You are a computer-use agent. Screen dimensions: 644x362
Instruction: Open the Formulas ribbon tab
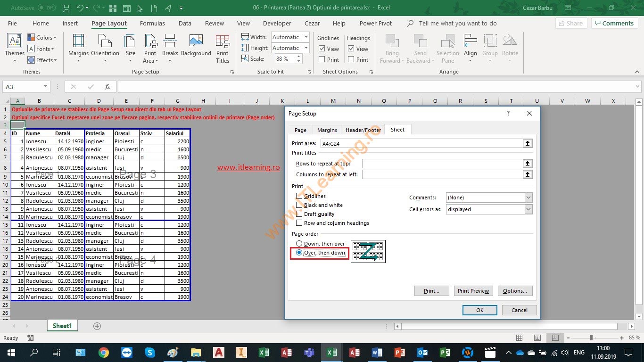(152, 23)
